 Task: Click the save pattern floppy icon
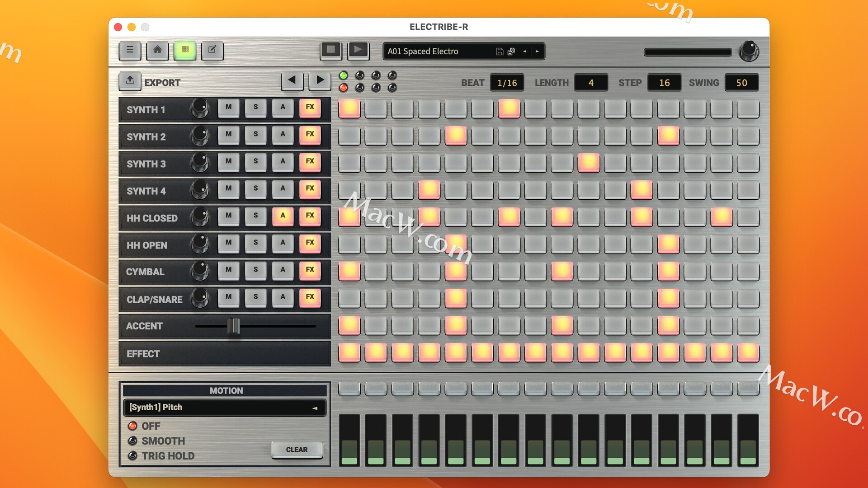coord(500,52)
